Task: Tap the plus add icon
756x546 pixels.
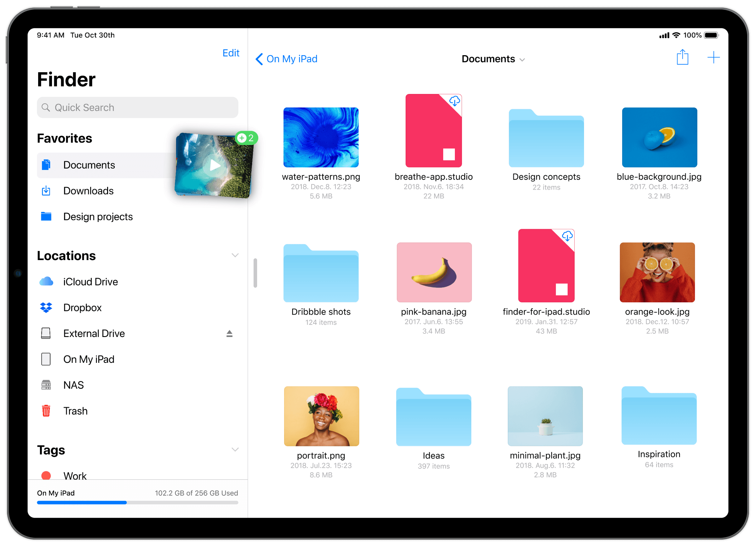Action: click(713, 57)
